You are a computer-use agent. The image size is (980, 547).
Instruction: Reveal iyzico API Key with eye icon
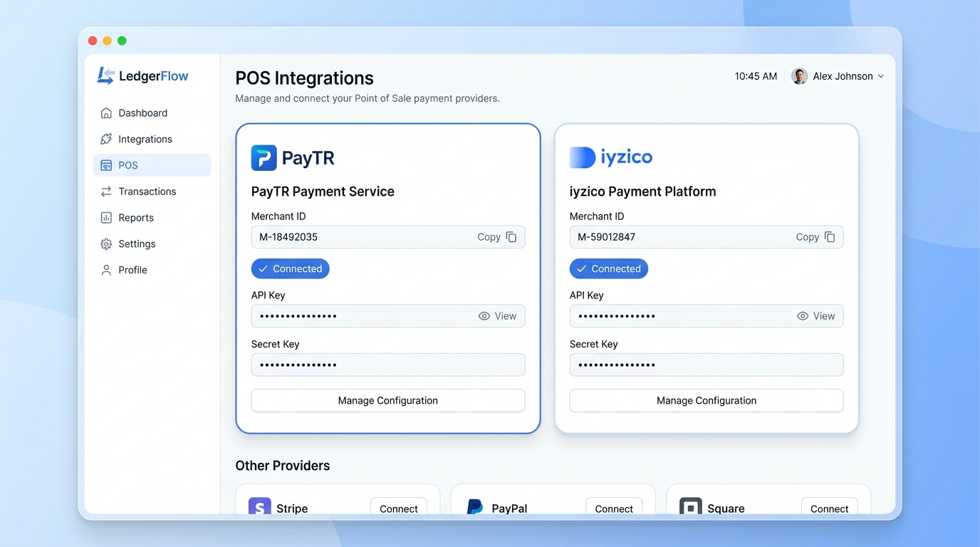[x=803, y=316]
